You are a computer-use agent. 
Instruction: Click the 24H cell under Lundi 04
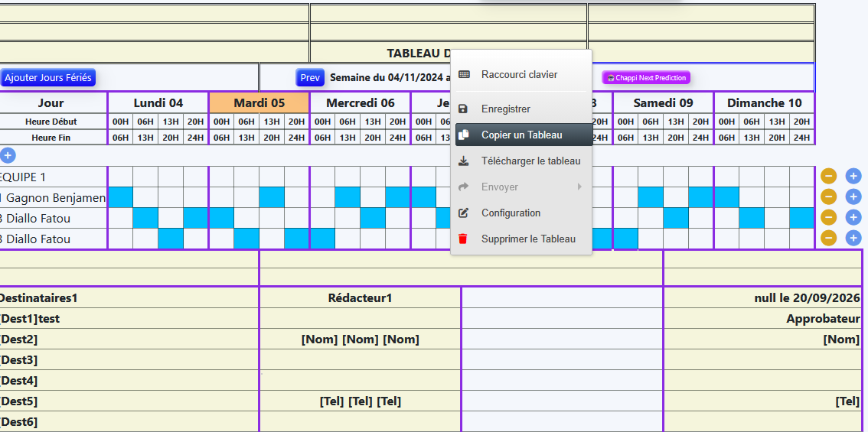(196, 138)
